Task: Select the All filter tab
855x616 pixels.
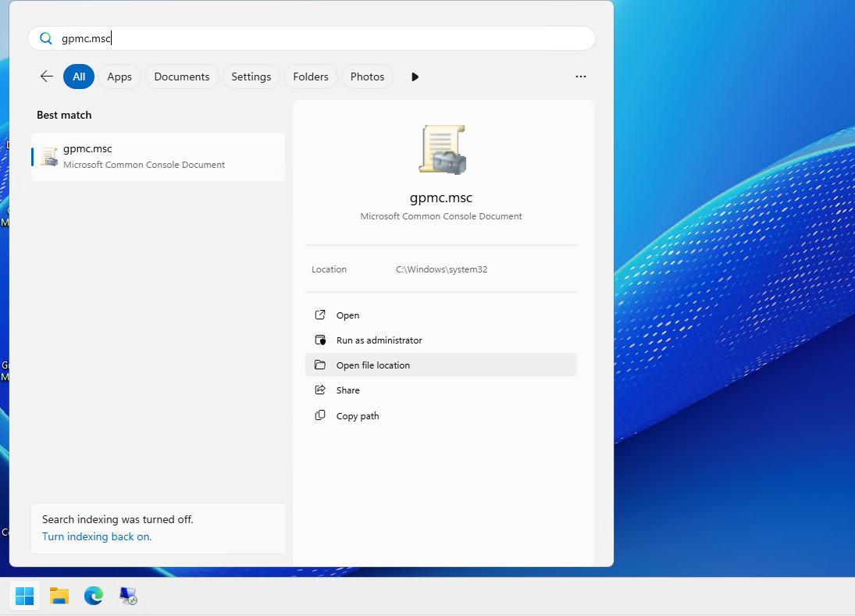Action: click(x=79, y=77)
